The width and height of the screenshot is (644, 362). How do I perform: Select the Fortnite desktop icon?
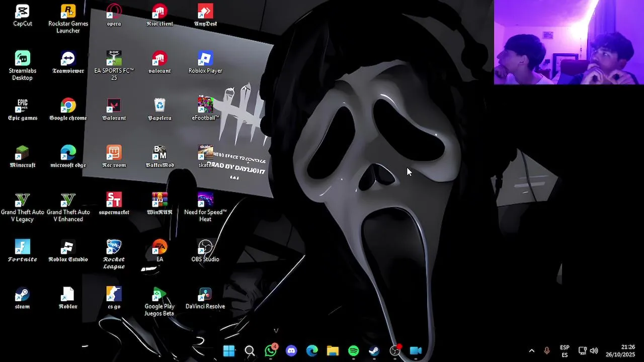(23, 251)
